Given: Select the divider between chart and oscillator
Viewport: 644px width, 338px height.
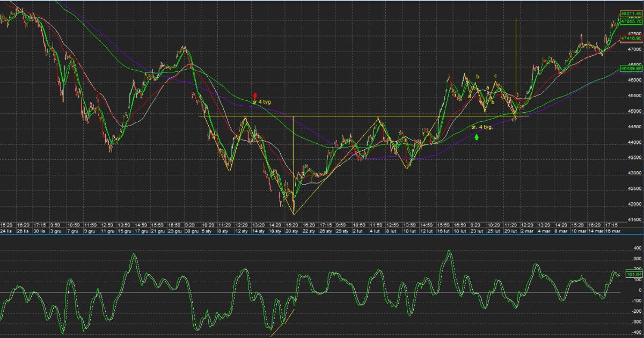Looking at the screenshot, I should [x=322, y=234].
